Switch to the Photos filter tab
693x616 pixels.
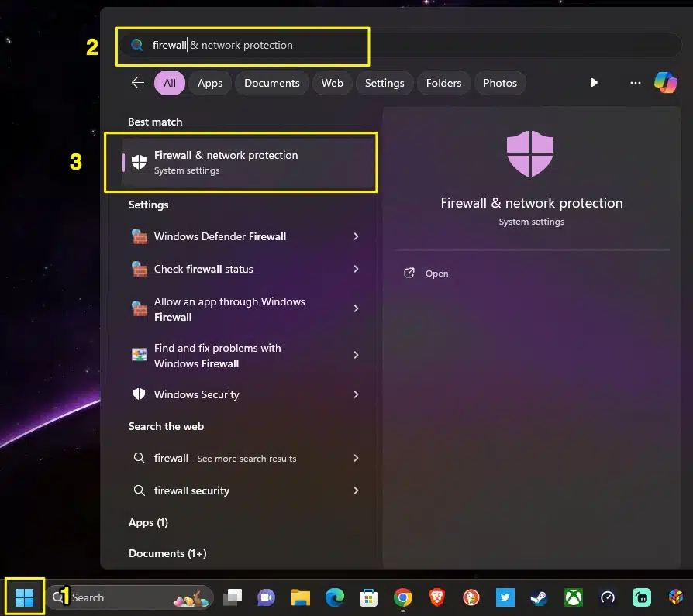[x=500, y=83]
